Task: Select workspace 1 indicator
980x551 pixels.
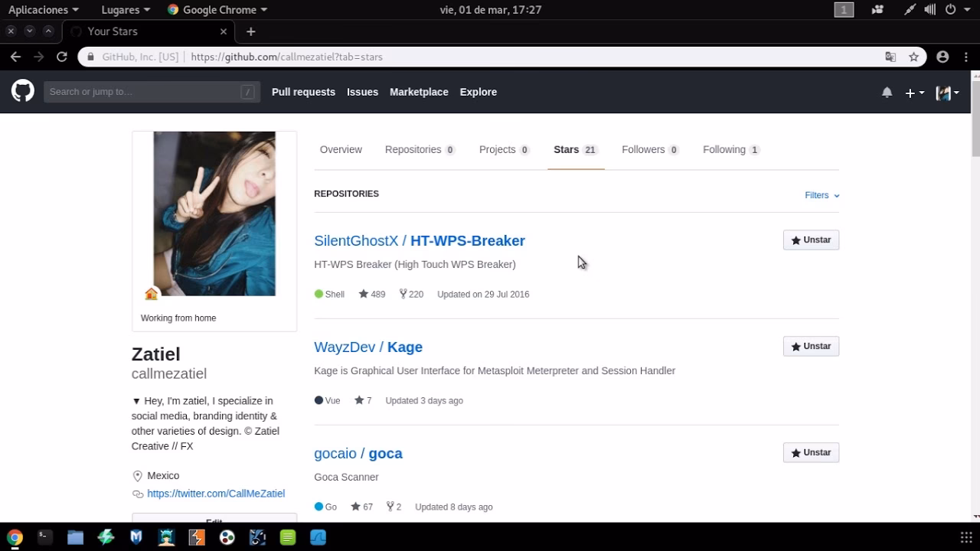Action: pos(844,10)
